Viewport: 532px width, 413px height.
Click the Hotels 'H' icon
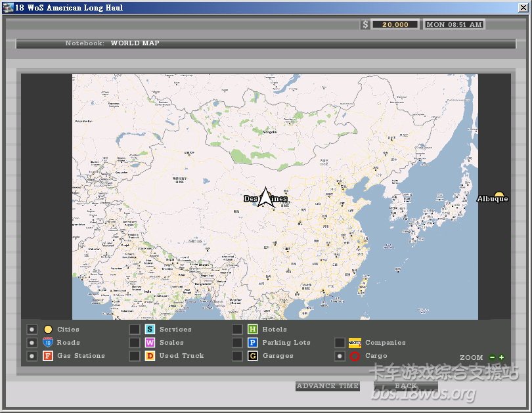[x=252, y=330]
